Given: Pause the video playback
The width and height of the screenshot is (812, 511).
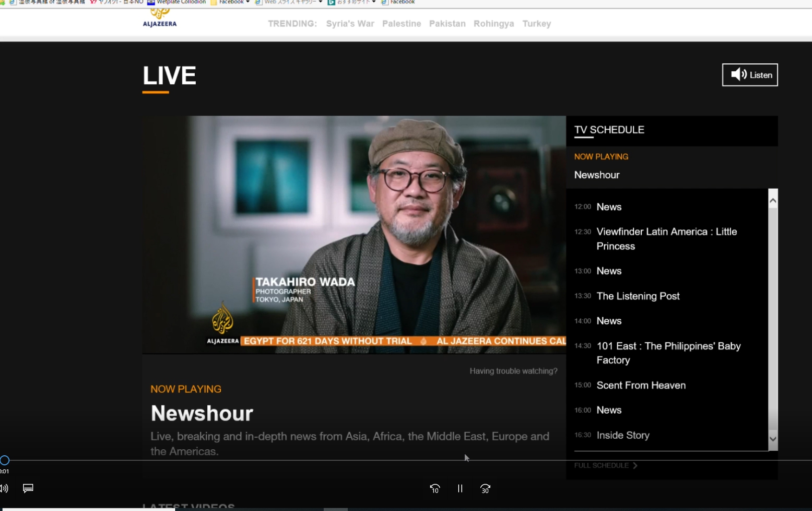Looking at the screenshot, I should 460,488.
